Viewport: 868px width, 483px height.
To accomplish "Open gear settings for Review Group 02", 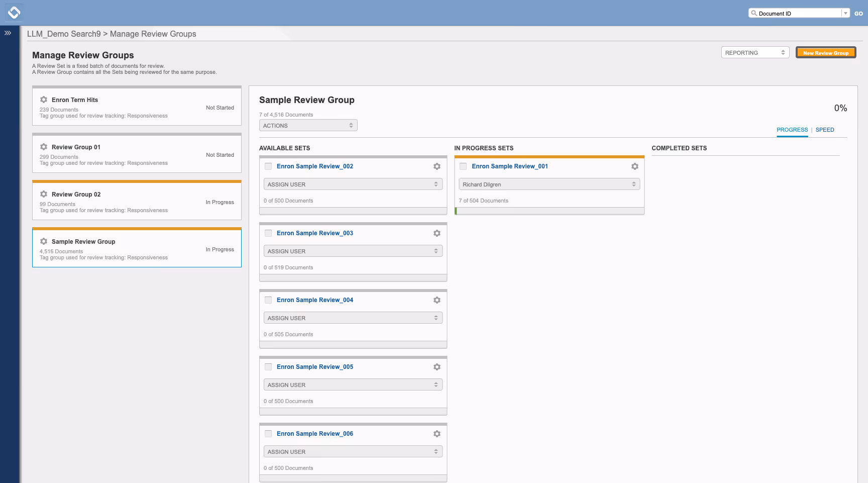I will click(44, 194).
